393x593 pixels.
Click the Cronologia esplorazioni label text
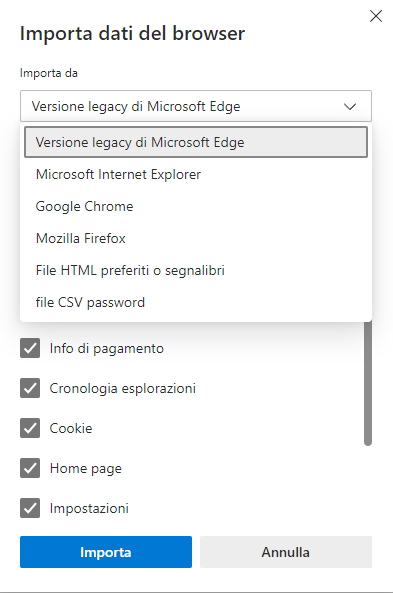click(123, 388)
